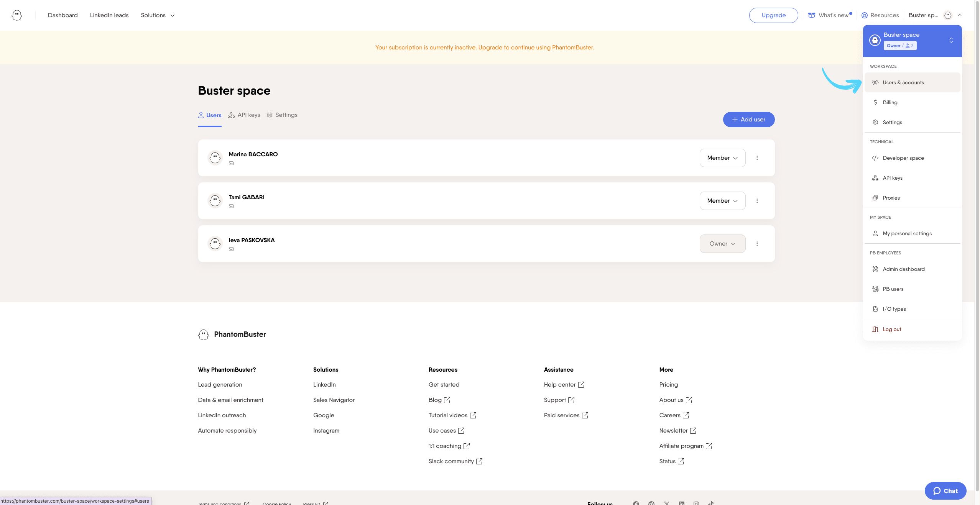Click the Settings gear icon in dropdown menu
Viewport: 980px width, 505px height.
coord(875,122)
